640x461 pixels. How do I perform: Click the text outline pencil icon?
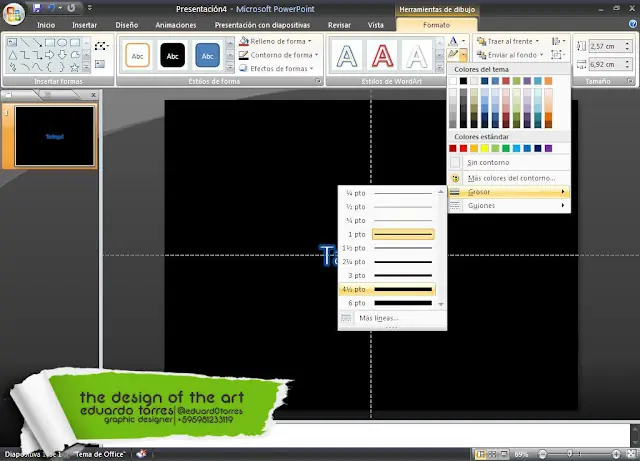coord(453,55)
